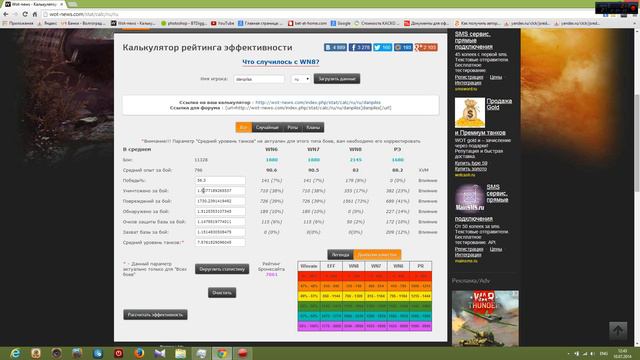The height and width of the screenshot is (360, 640).
Task: Open the volume icon in system tray
Action: tap(593, 353)
